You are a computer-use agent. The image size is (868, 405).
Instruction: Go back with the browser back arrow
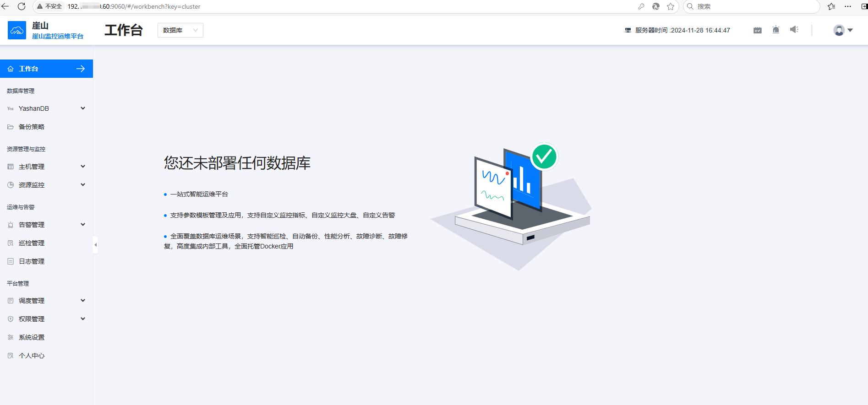5,6
